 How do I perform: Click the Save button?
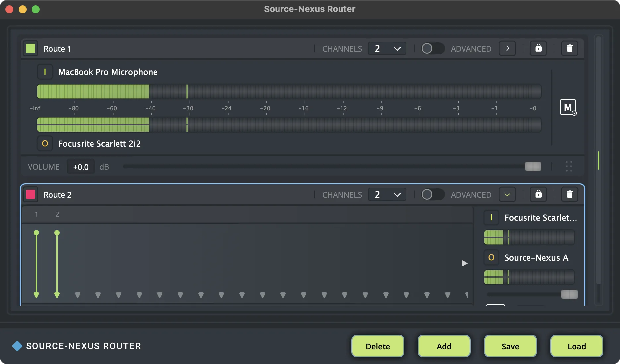[x=510, y=346]
